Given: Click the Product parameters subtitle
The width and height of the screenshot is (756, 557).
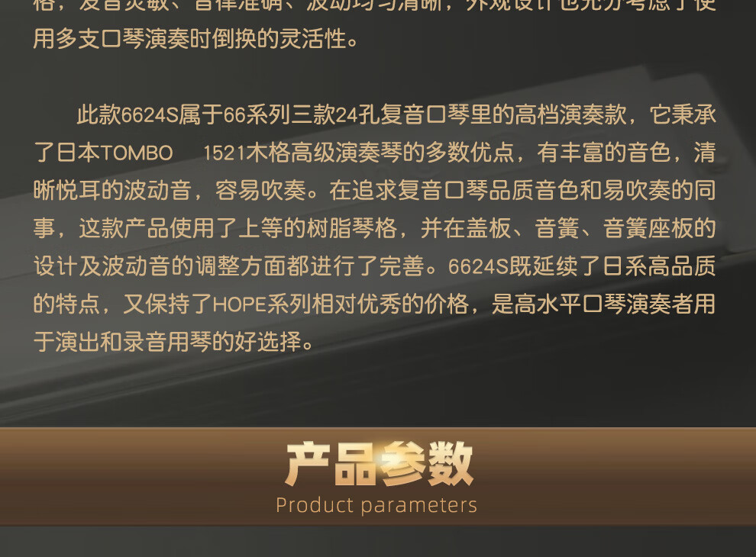Looking at the screenshot, I should click(376, 505).
